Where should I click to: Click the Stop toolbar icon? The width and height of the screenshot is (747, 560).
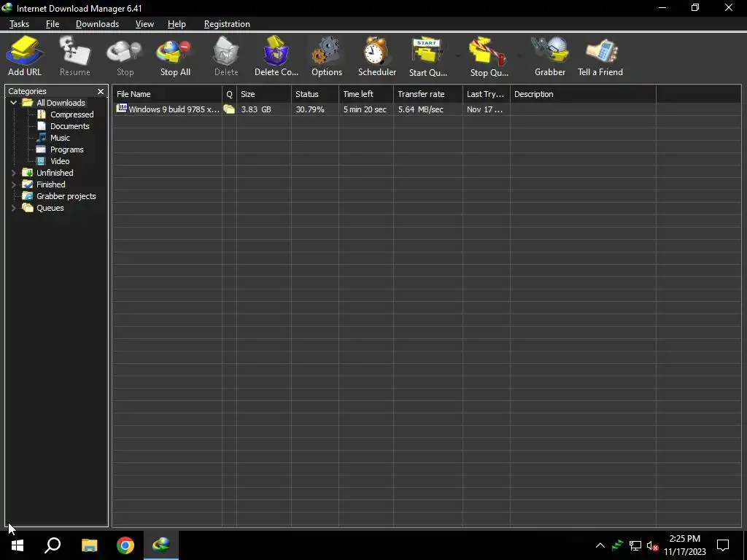tap(125, 56)
